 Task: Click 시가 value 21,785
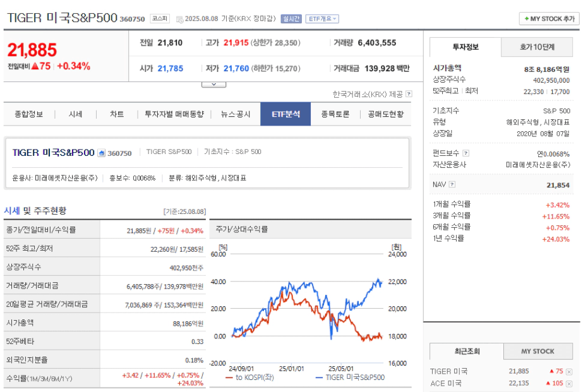pyautogui.click(x=171, y=69)
